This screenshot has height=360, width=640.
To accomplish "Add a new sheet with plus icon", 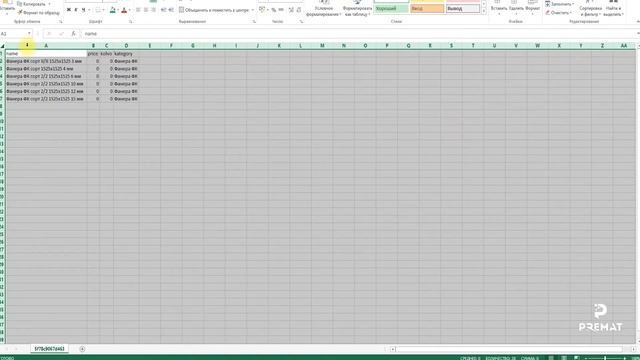I will point(82,349).
